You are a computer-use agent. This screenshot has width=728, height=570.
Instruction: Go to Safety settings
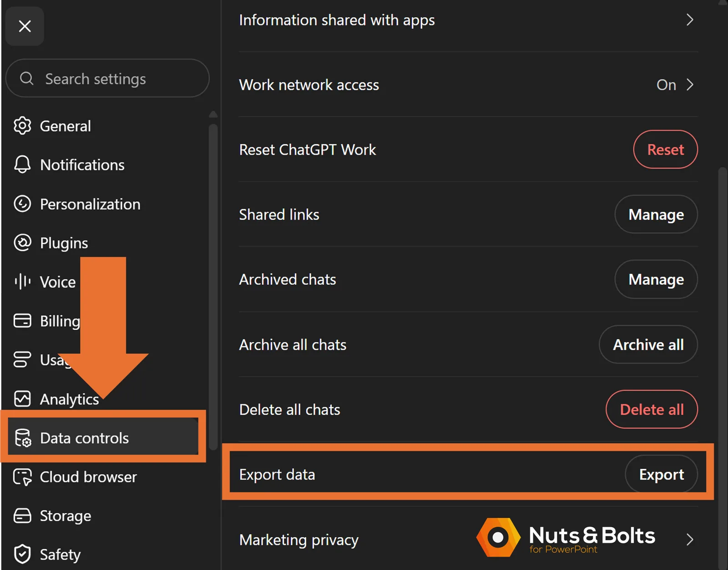(60, 555)
